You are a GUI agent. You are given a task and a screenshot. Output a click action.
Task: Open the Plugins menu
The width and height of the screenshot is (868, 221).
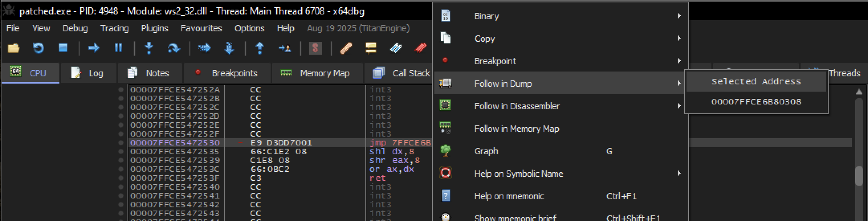(x=155, y=28)
